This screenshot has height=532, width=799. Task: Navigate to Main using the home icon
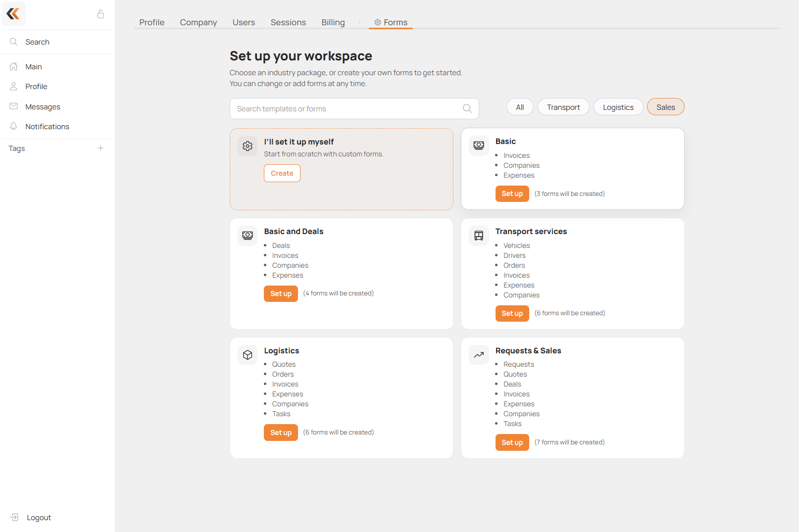click(13, 66)
